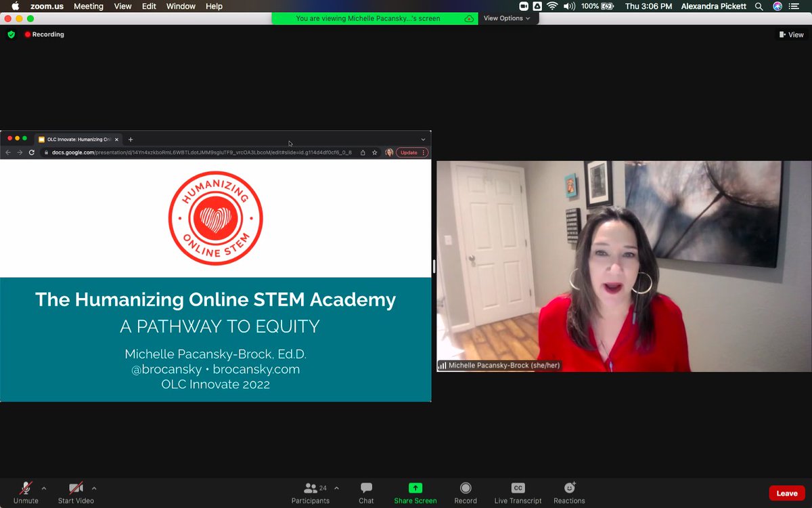Expand the arrow next to Participants
Viewport: 812px width, 508px height.
[336, 488]
